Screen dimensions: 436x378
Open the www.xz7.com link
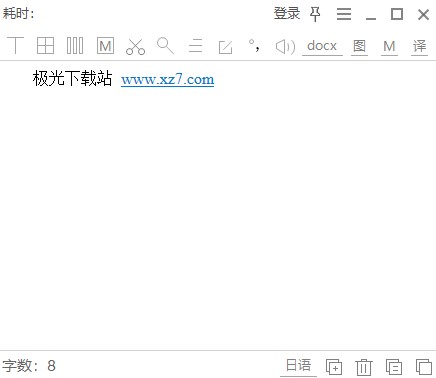click(x=167, y=80)
